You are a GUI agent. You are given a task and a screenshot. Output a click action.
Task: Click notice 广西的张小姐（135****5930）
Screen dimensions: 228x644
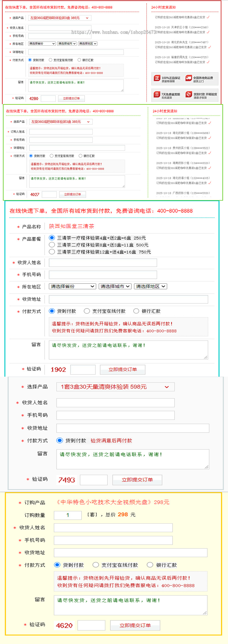click(x=183, y=193)
